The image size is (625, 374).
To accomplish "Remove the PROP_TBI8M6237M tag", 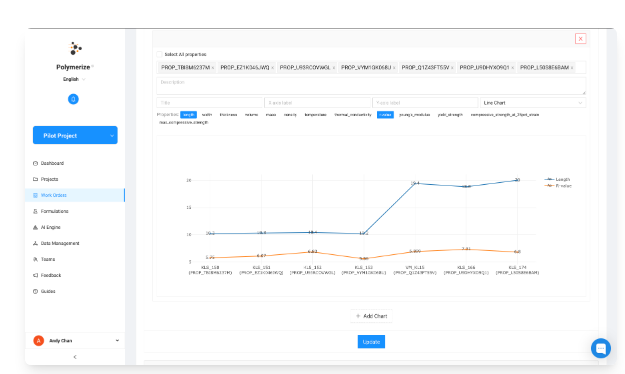I will [213, 68].
